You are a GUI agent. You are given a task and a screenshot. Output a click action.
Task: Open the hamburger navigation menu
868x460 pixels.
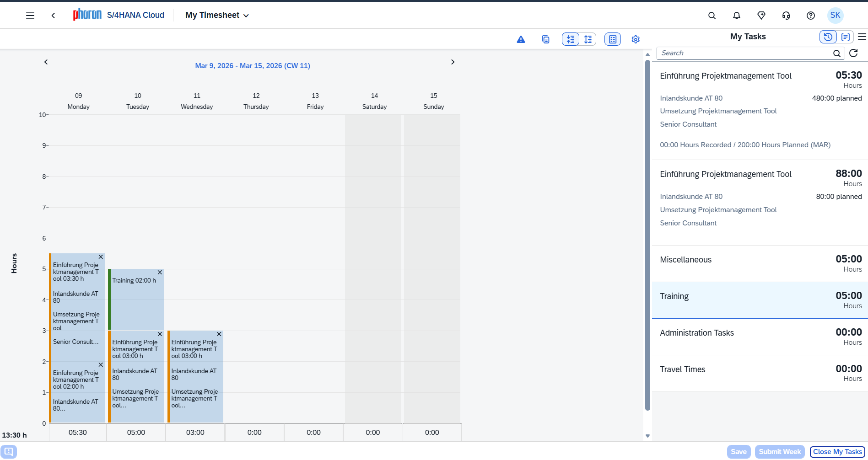[x=30, y=16]
